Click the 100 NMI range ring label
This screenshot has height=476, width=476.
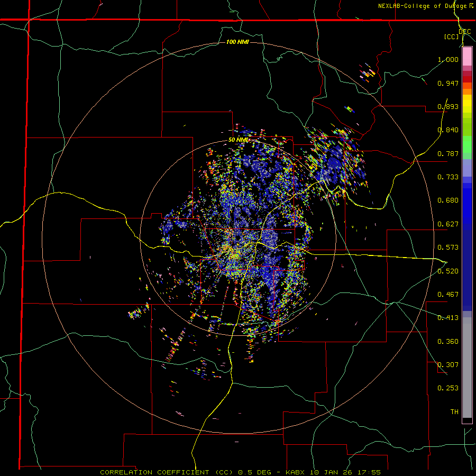tap(237, 42)
